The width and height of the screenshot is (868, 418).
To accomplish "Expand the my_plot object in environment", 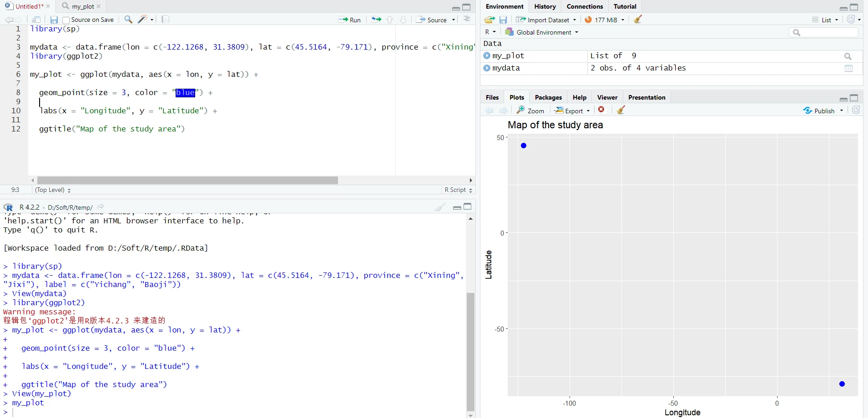I will pyautogui.click(x=487, y=55).
